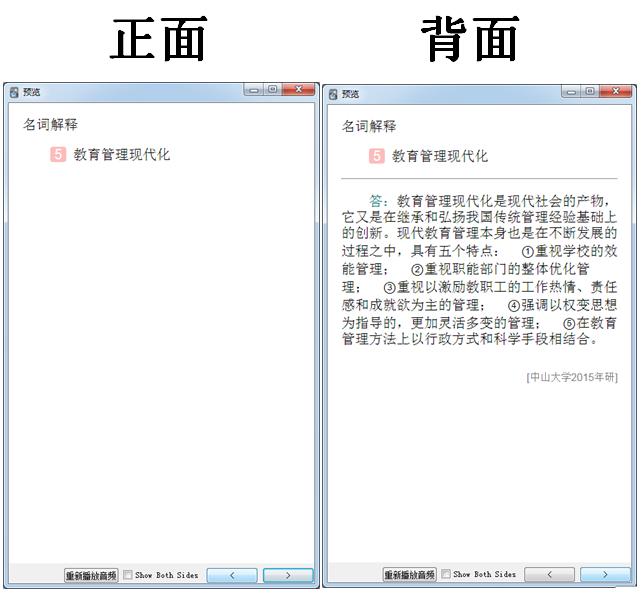Screen dimensions: 642x591
Task: Close the left preview window
Action: (x=299, y=89)
